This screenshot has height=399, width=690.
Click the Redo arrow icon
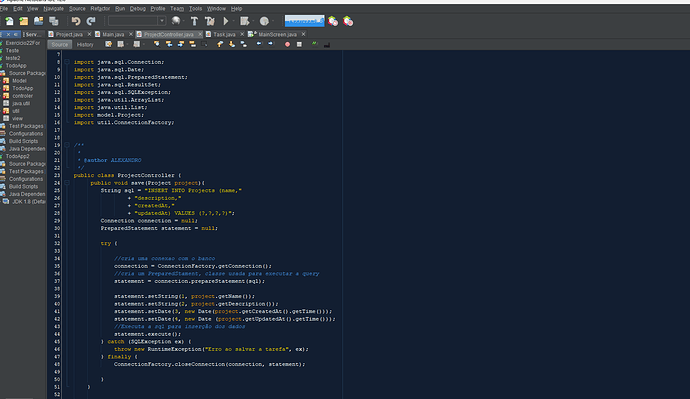click(x=91, y=21)
